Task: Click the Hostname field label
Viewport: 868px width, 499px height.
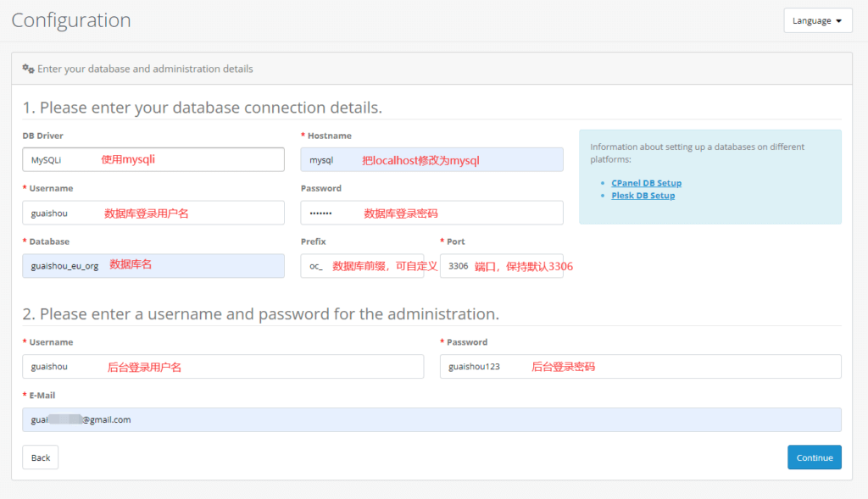Action: pyautogui.click(x=329, y=136)
